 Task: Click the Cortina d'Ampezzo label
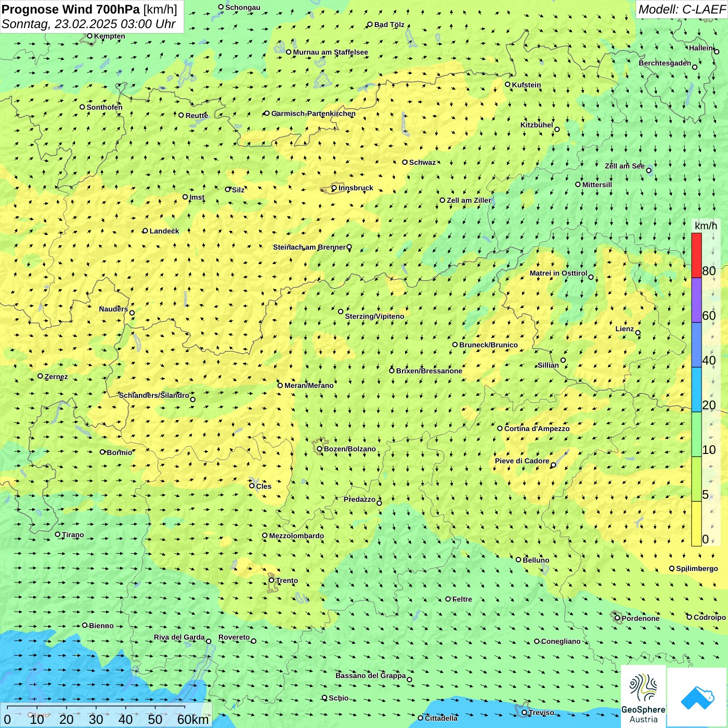537,429
